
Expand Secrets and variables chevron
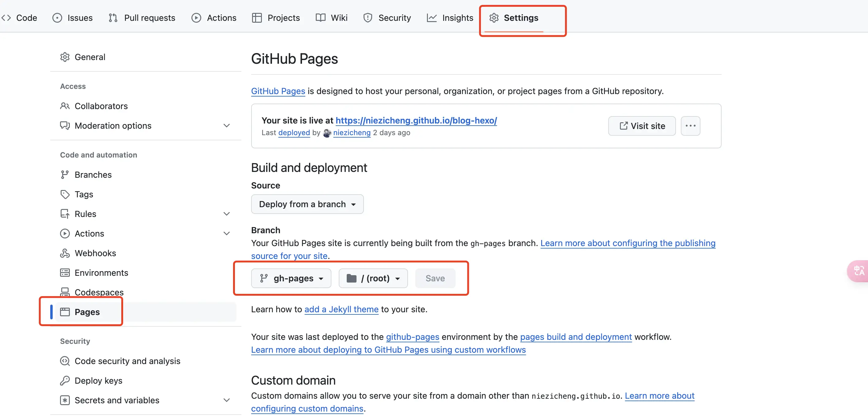(227, 400)
